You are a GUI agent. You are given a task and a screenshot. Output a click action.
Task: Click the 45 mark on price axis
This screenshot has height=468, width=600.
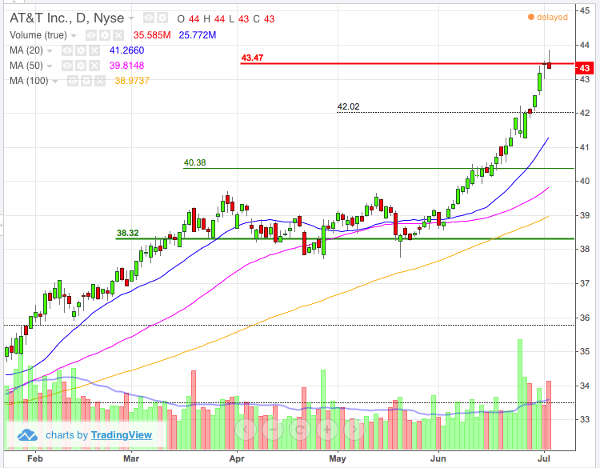[x=584, y=10]
